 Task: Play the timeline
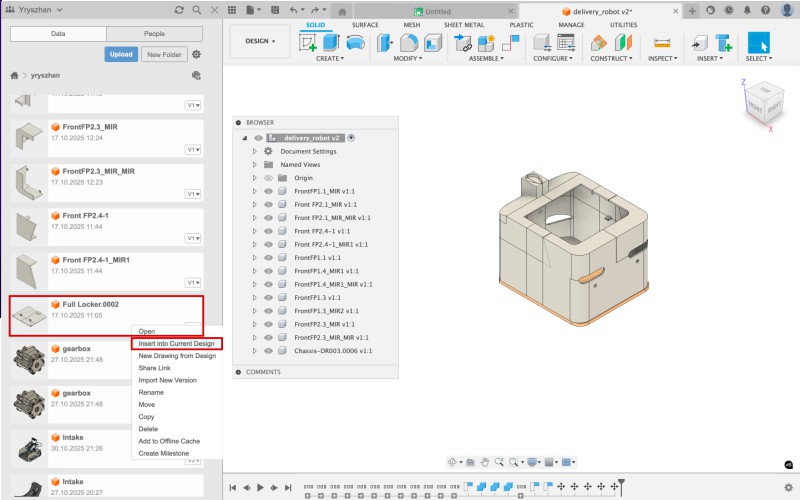coord(260,487)
